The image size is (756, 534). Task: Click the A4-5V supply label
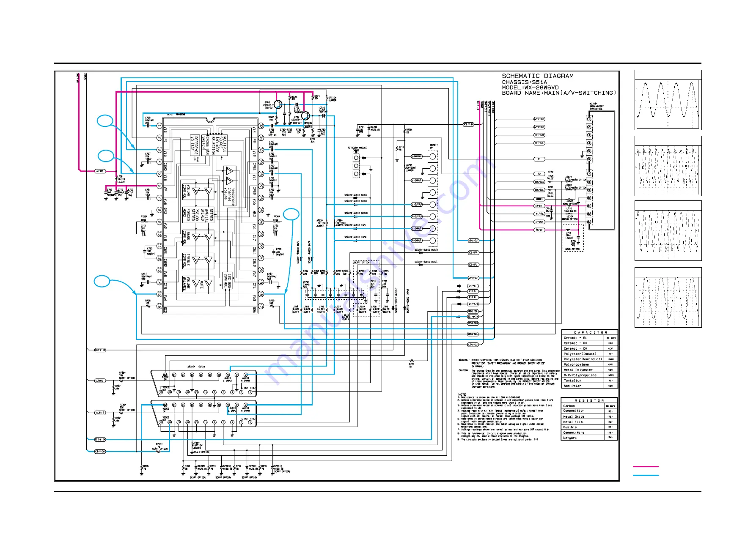tap(539, 206)
